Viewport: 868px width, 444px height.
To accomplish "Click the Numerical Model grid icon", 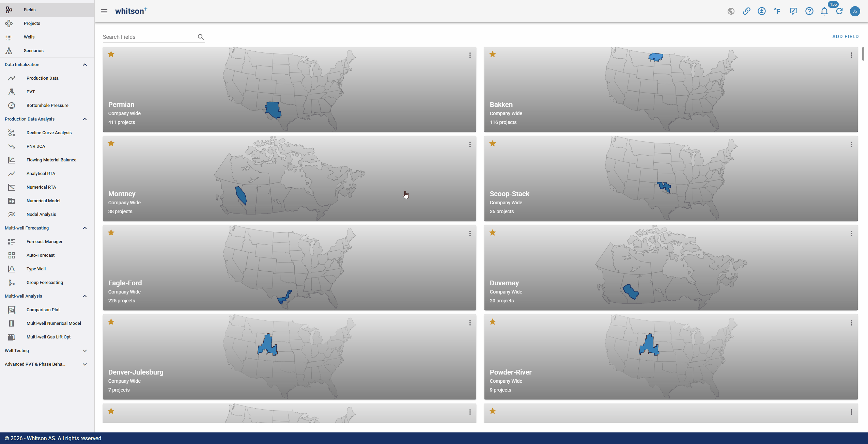I will (12, 201).
